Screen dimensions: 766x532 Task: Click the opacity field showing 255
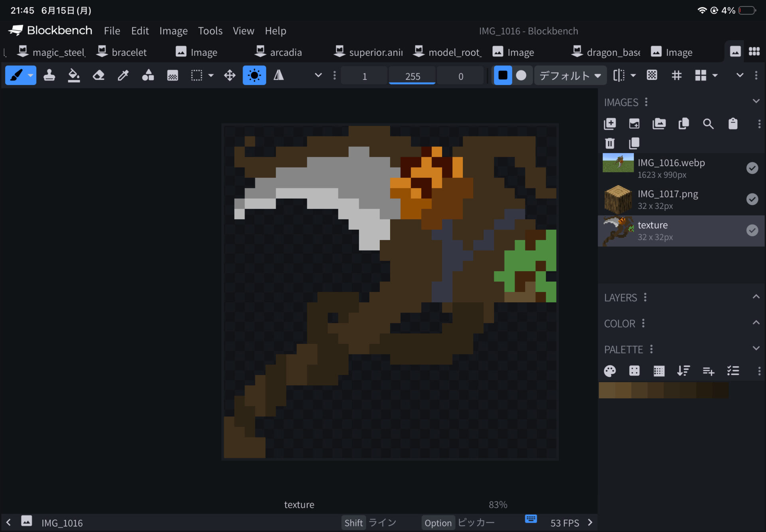412,76
